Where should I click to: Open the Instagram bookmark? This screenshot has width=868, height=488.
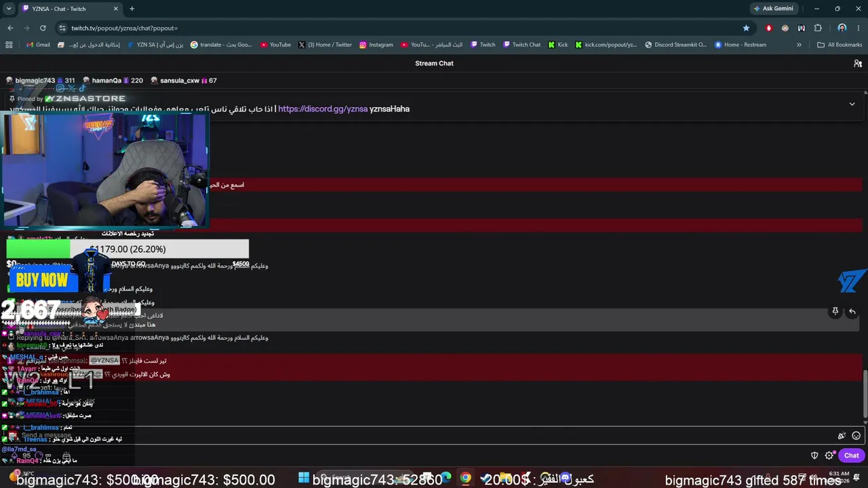tap(376, 45)
